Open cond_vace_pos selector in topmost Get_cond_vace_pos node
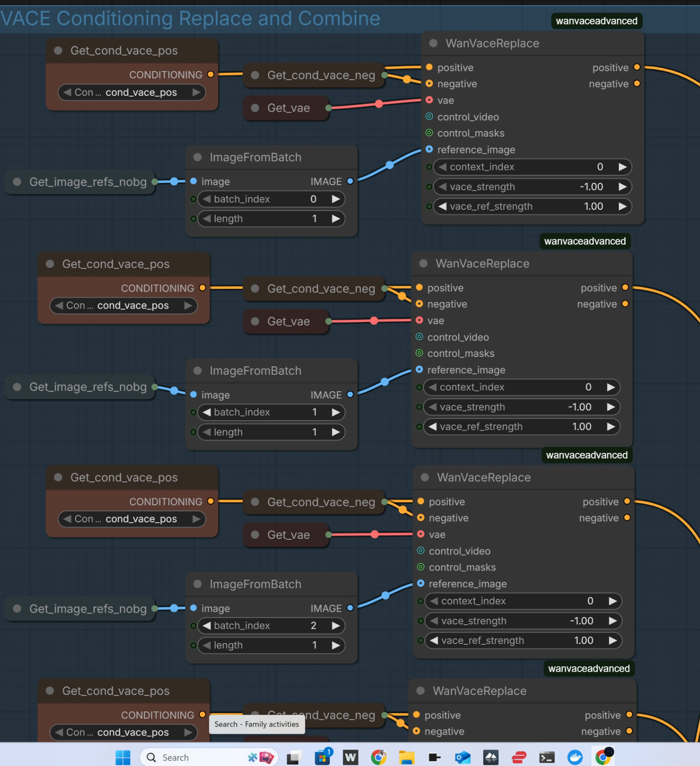 (132, 93)
